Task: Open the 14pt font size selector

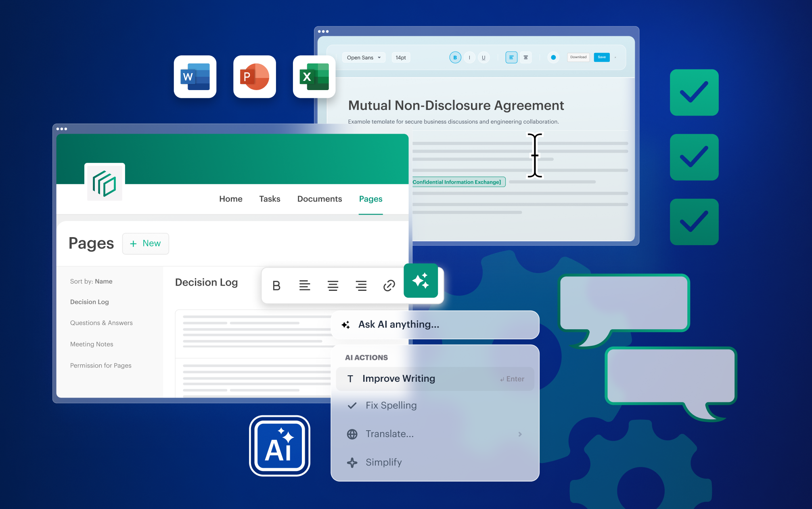Action: pyautogui.click(x=401, y=57)
